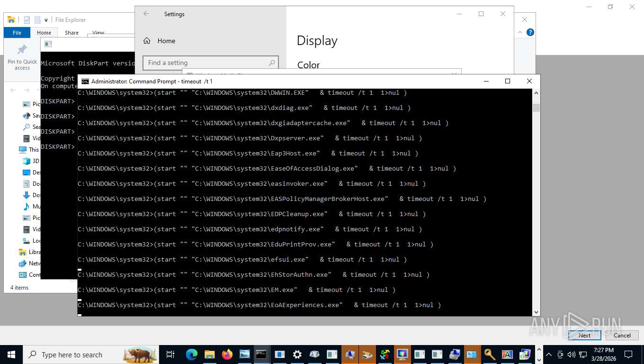Image resolution: width=644 pixels, height=364 pixels.
Task: Click the printer and fax taskbar icon
Action: point(455,355)
